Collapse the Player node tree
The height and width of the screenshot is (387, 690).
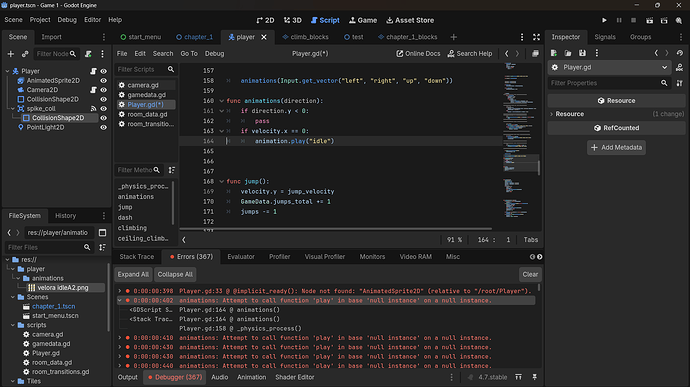tap(7, 71)
